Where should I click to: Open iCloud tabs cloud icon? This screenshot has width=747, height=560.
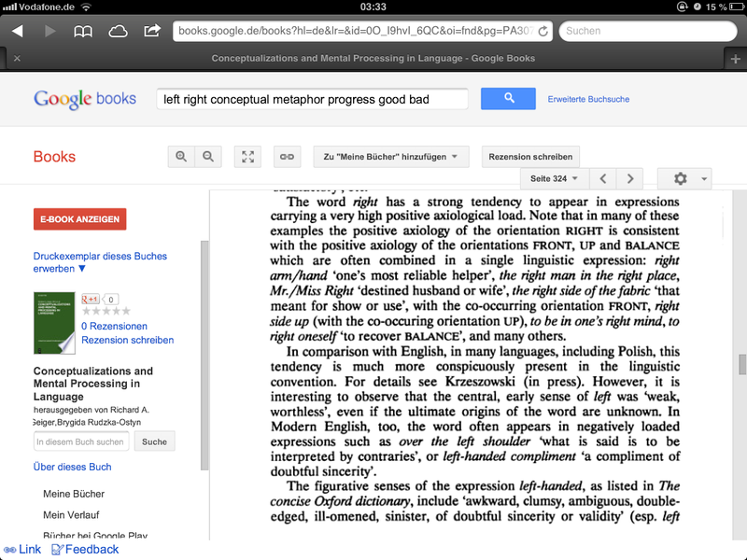tap(119, 31)
